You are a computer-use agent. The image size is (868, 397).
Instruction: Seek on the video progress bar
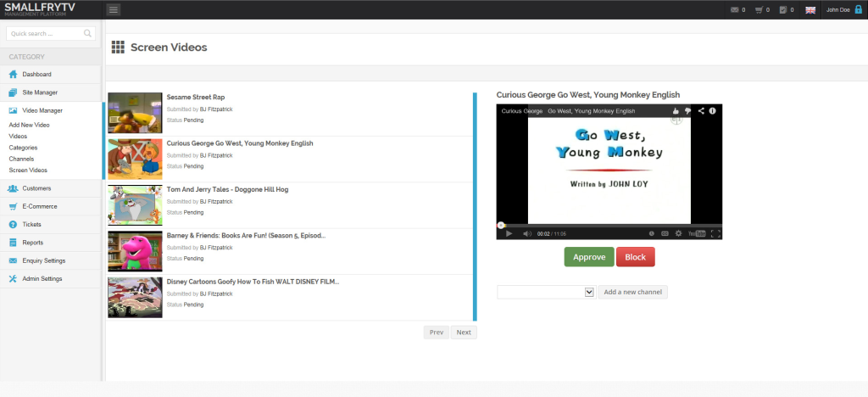coord(609,226)
